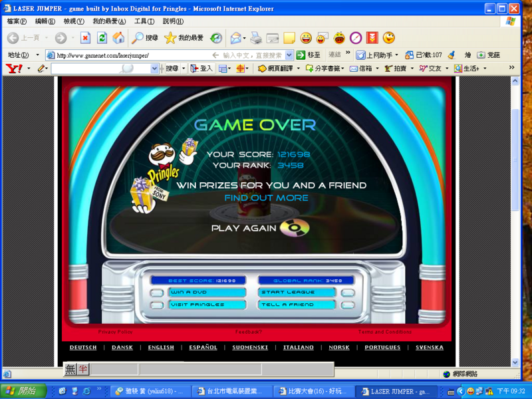Toggle the 半 half-width IME mode button
Image resolution: width=532 pixels, height=399 pixels.
point(82,369)
